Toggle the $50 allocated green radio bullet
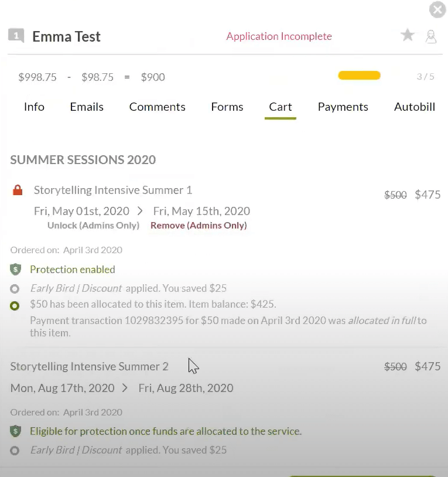The height and width of the screenshot is (477, 448). [x=15, y=305]
